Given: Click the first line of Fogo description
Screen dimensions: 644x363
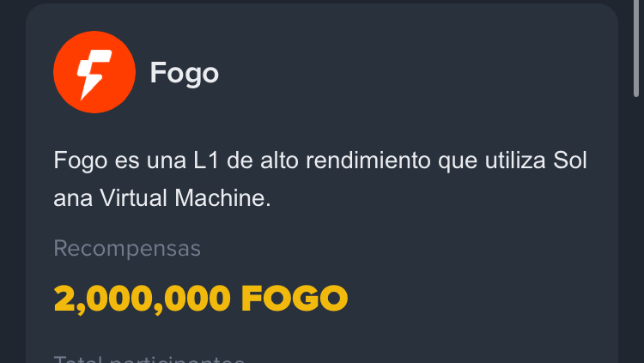Looking at the screenshot, I should click(320, 160).
